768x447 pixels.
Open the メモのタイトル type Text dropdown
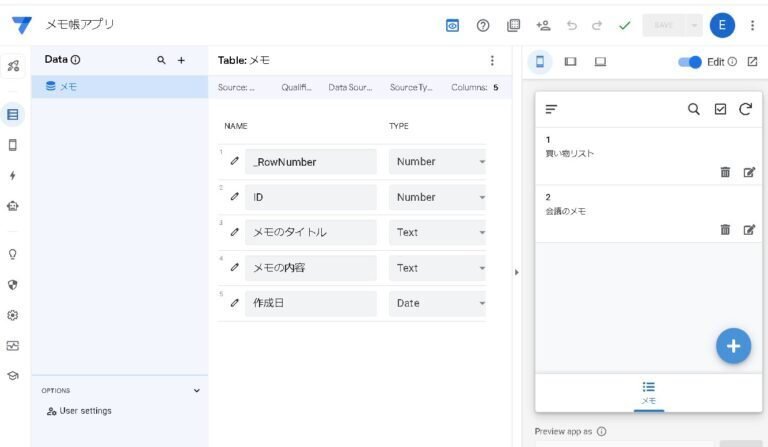[437, 232]
